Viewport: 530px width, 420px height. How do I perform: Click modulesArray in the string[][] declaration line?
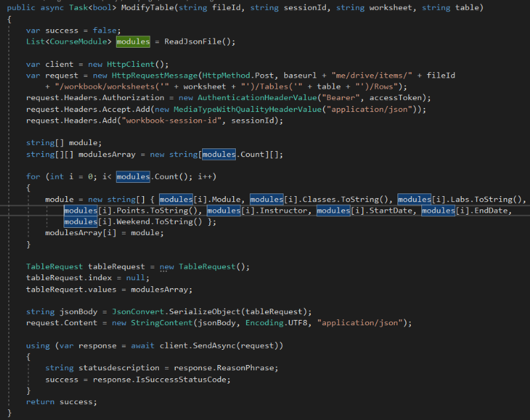coord(107,154)
